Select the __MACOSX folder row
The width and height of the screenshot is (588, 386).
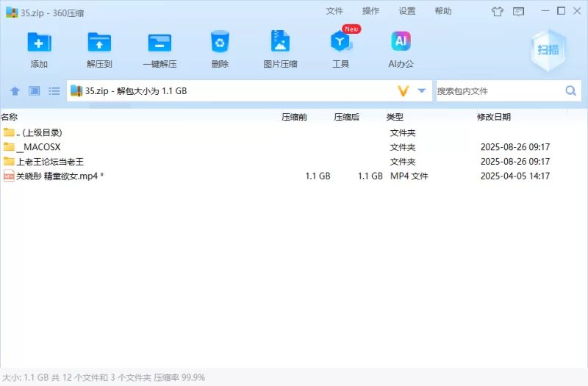click(x=293, y=146)
